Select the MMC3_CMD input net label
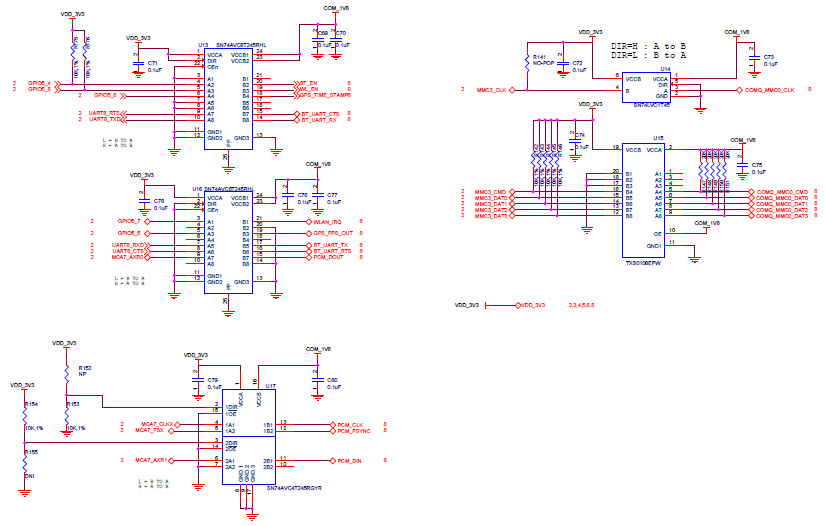This screenshot has height=526, width=825. (492, 191)
